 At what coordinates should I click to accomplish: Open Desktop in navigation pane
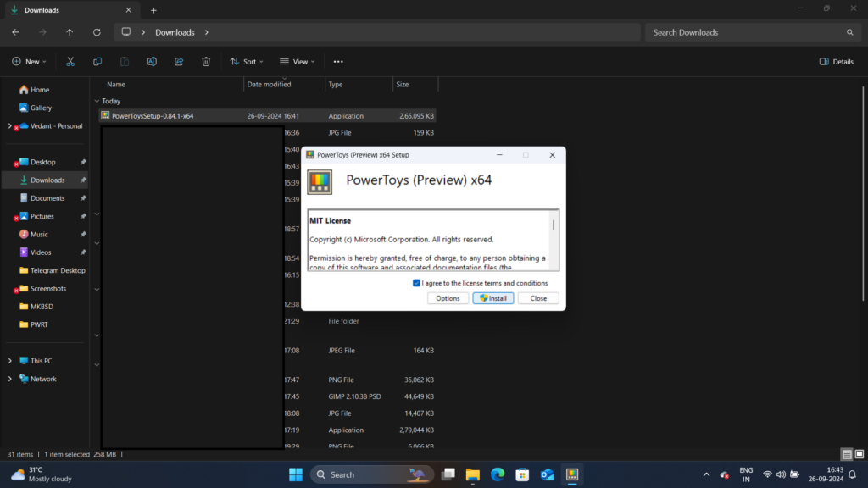pos(46,162)
